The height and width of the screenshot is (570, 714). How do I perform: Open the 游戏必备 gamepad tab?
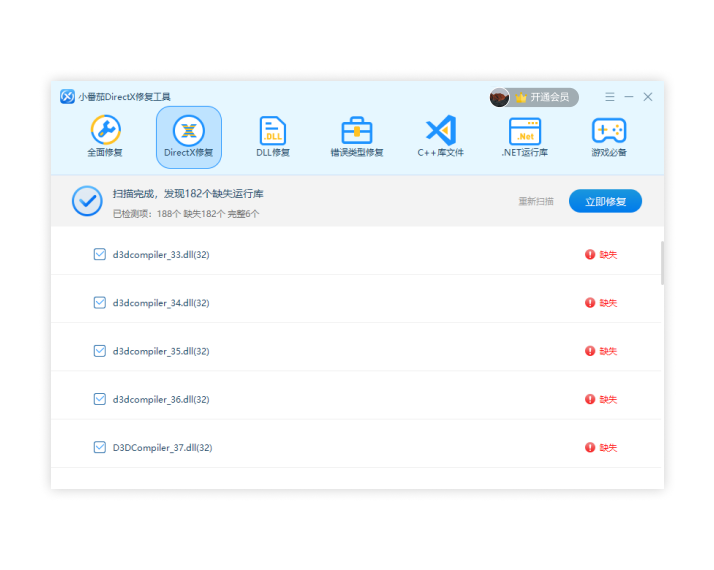point(609,137)
